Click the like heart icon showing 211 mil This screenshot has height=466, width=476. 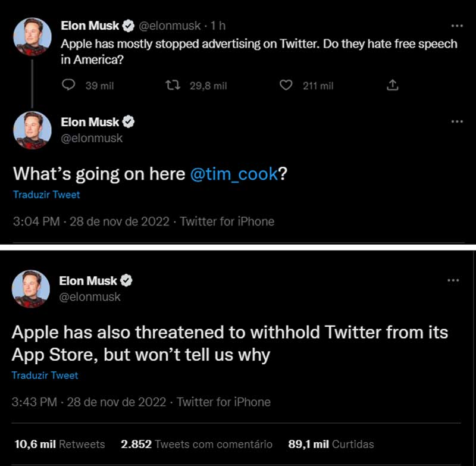click(286, 85)
